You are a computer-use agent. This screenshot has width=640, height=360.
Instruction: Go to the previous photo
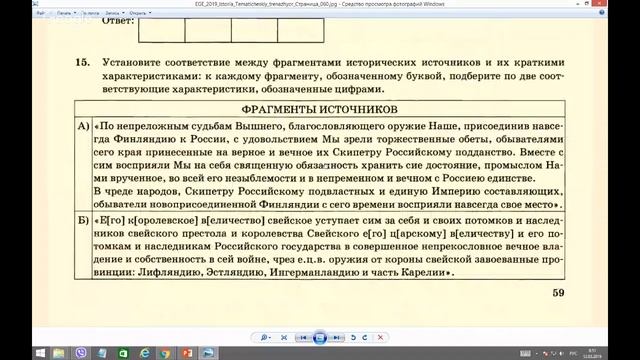point(303,338)
